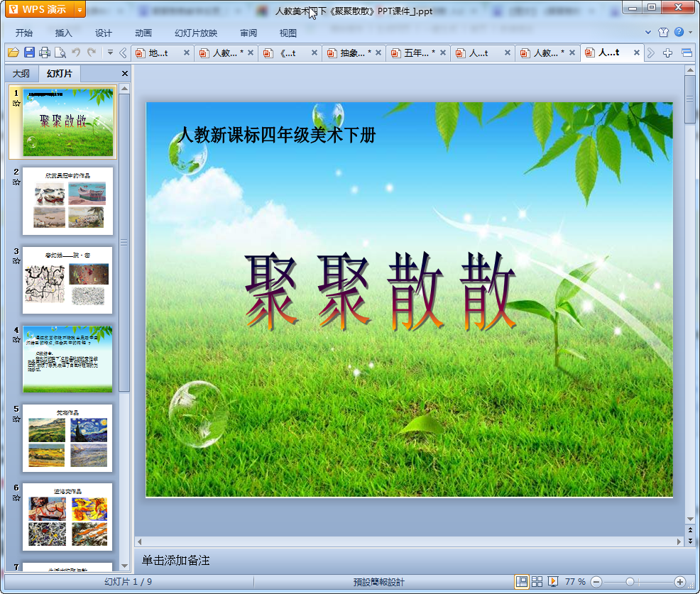Select the slide 6 thumbnail 波洛克作品
This screenshot has height=594, width=700.
coord(68,517)
